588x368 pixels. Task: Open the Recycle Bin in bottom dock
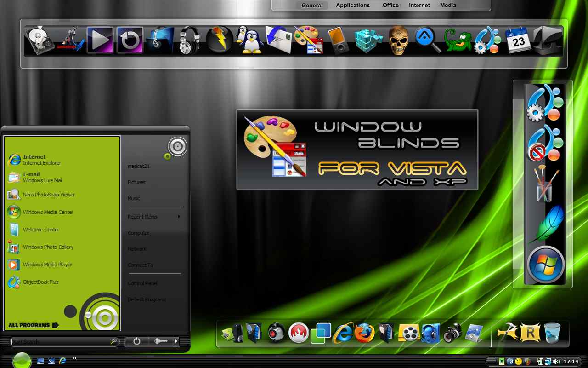click(552, 333)
